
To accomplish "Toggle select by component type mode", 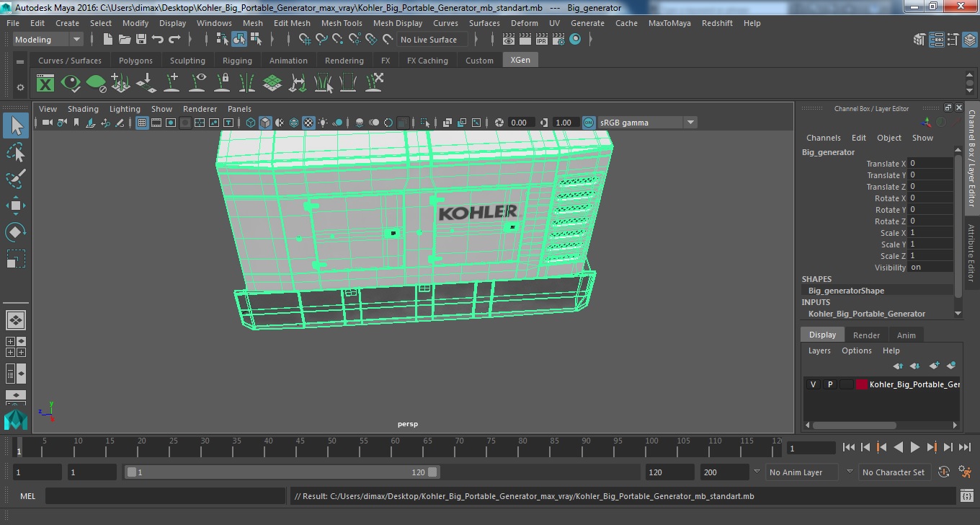I will point(256,40).
